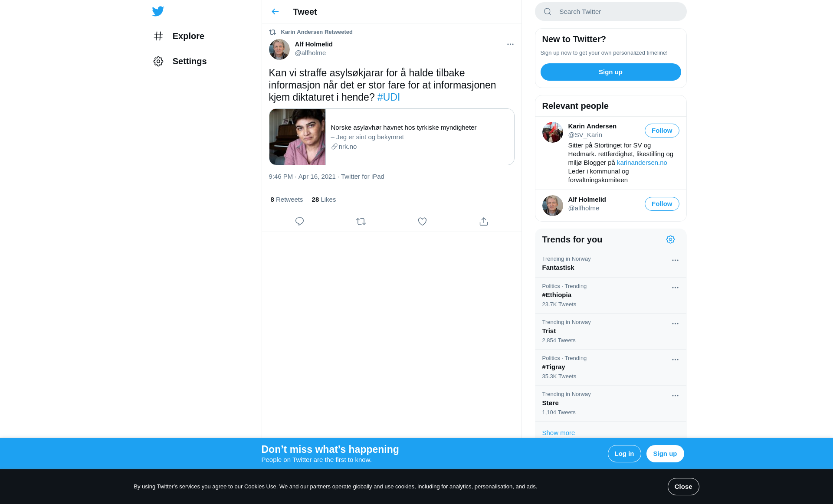Open the Cookies Use link
Viewport: 833px width, 504px height.
coord(260,487)
